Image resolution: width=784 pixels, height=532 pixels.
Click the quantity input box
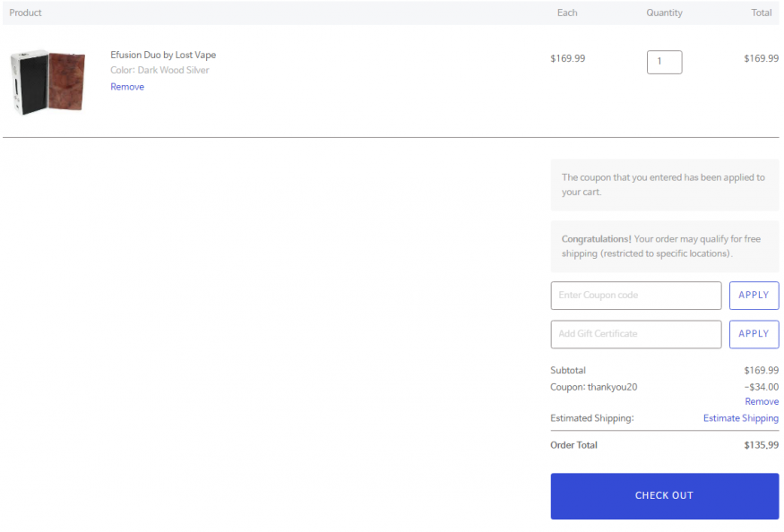pyautogui.click(x=664, y=62)
